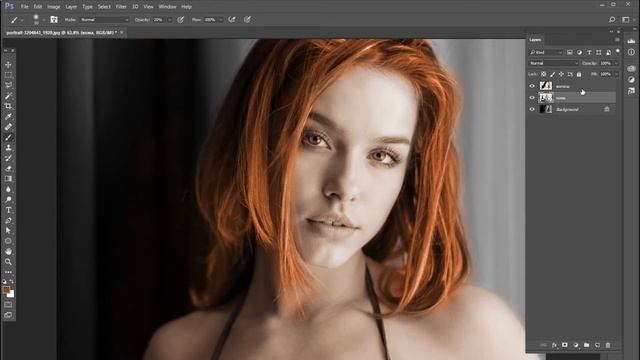Open the Filter menu
Viewport: 640px width, 360px height.
121,7
